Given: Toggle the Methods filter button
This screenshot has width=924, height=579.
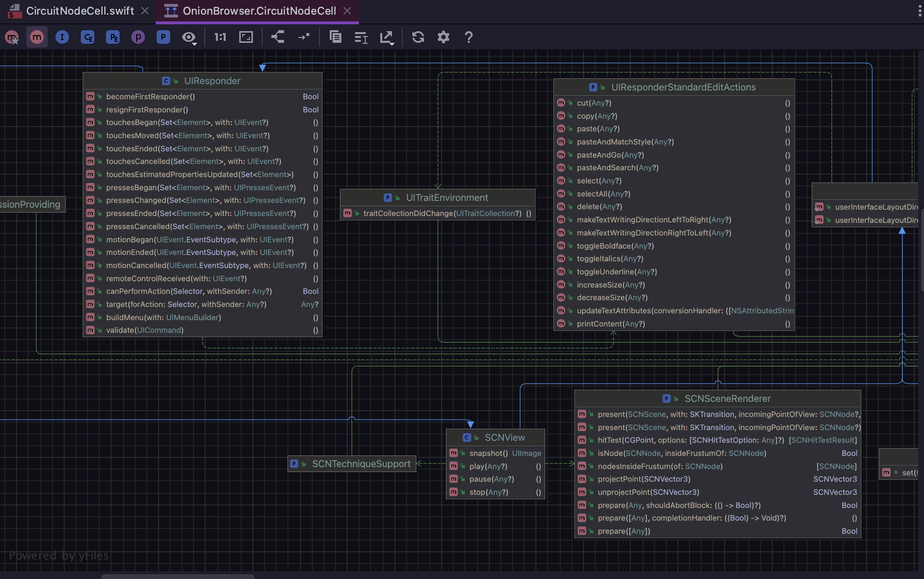Looking at the screenshot, I should (37, 37).
